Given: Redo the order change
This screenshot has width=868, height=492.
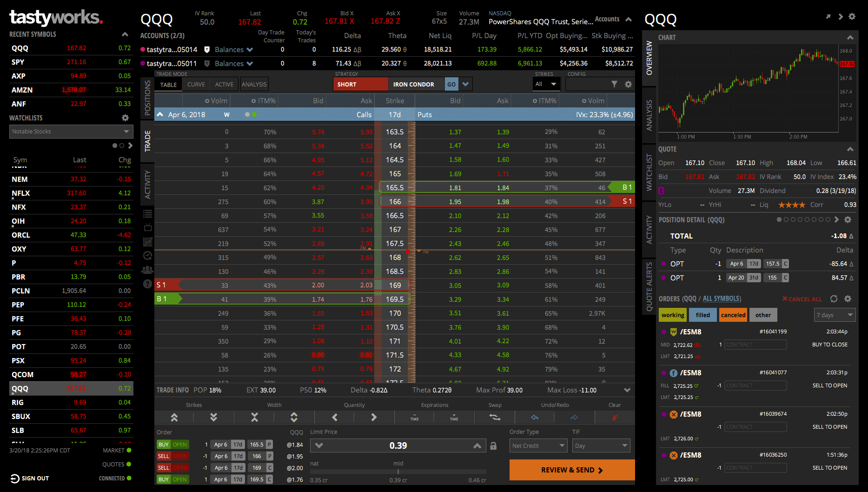Looking at the screenshot, I should click(574, 417).
